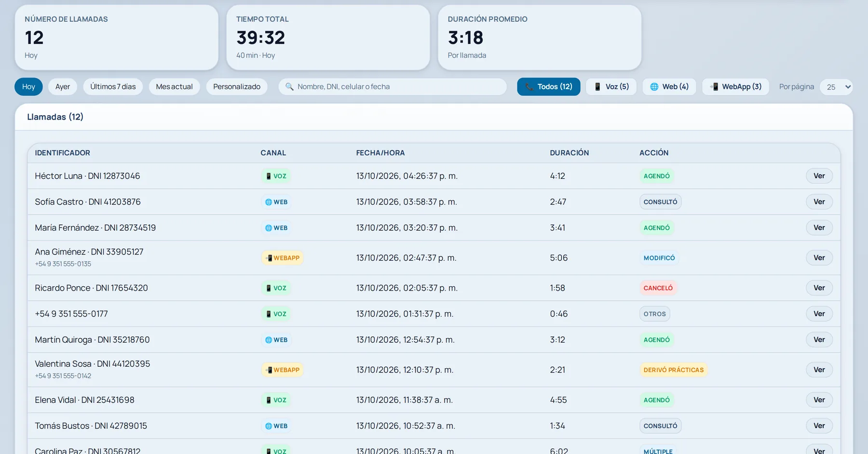Click the WebApp (3) phone-arrow icon
The height and width of the screenshot is (454, 868).
[715, 87]
